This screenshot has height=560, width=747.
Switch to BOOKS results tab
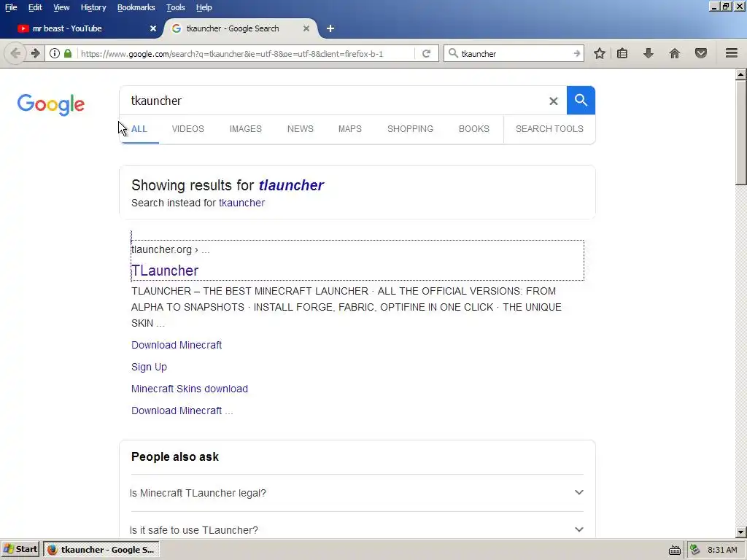[474, 129]
